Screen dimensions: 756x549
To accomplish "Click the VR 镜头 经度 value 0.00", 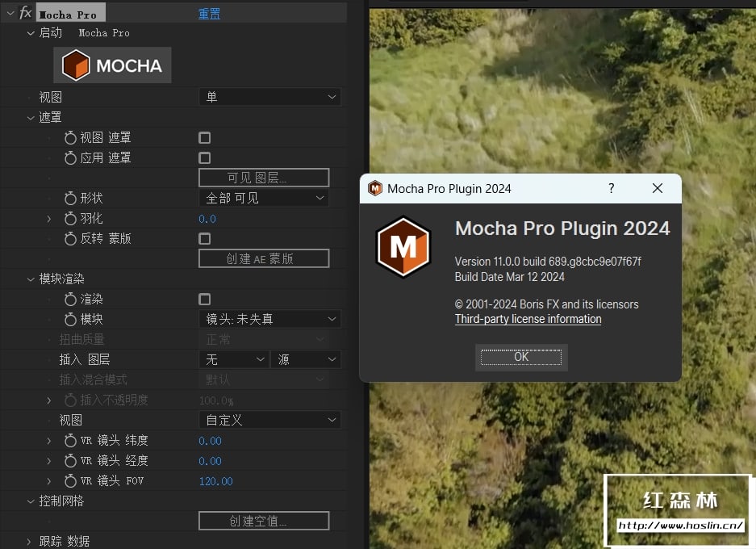I will 211,461.
